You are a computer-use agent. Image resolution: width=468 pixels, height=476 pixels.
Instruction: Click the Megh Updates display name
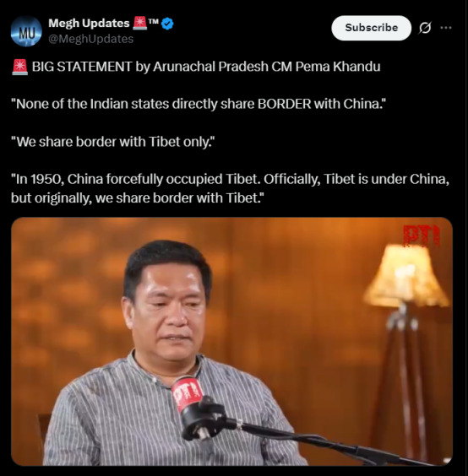point(89,24)
